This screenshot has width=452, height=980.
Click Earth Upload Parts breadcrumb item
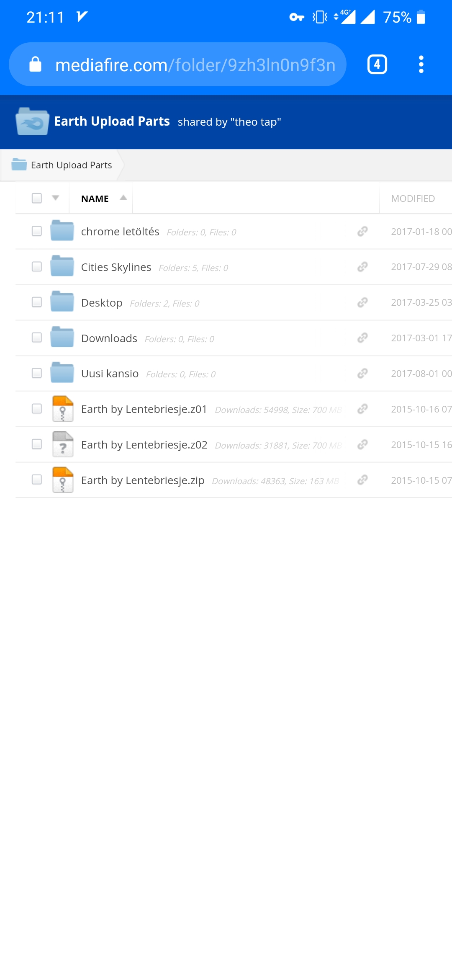coord(71,165)
